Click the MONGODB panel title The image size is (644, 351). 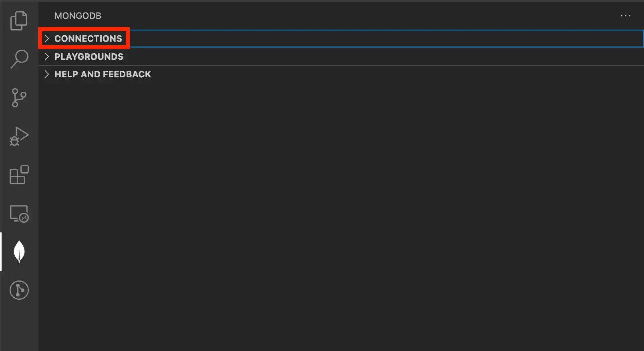click(78, 16)
